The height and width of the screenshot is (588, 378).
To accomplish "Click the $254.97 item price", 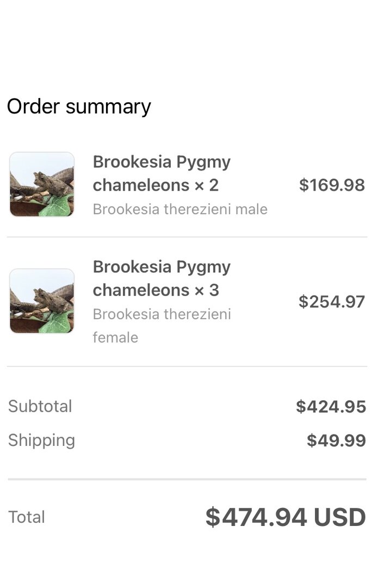I will click(332, 302).
